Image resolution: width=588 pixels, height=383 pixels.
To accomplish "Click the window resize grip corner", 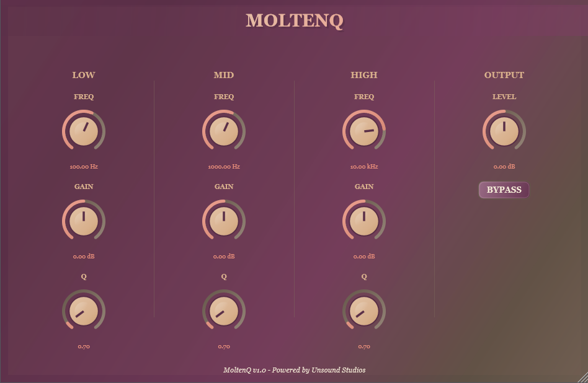I will point(583,378).
